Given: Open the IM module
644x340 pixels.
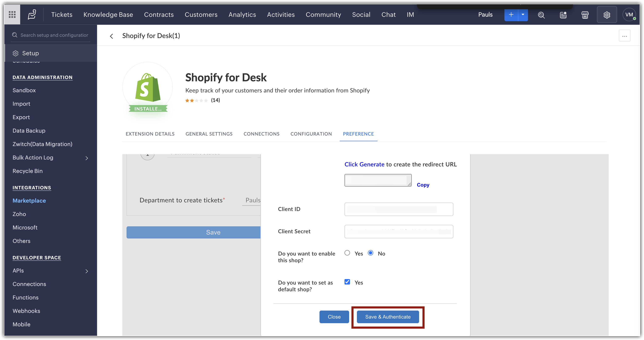Looking at the screenshot, I should point(410,14).
